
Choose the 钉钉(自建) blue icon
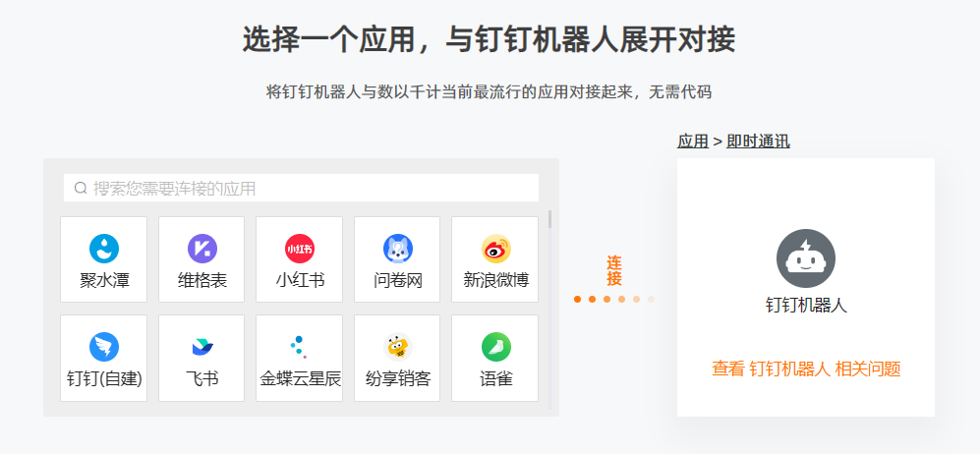tap(104, 346)
